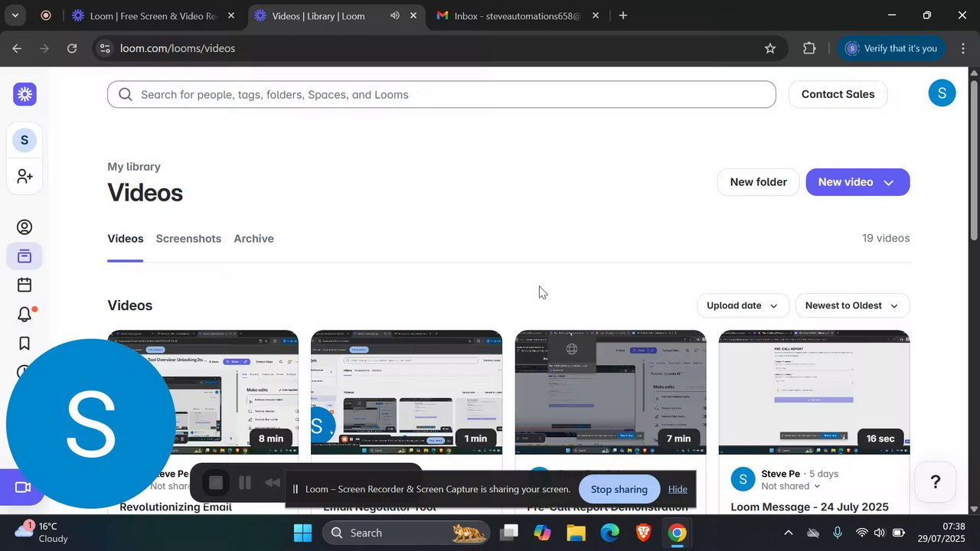Open a new browser tab
This screenshot has height=551, width=980.
(623, 15)
